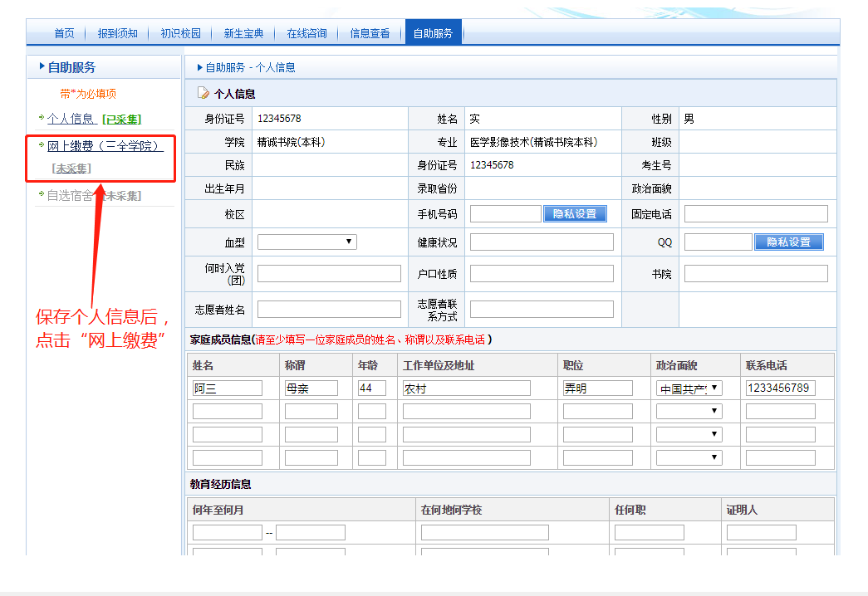Go to the 首页 tab
Image resolution: width=868 pixels, height=596 pixels.
64,33
